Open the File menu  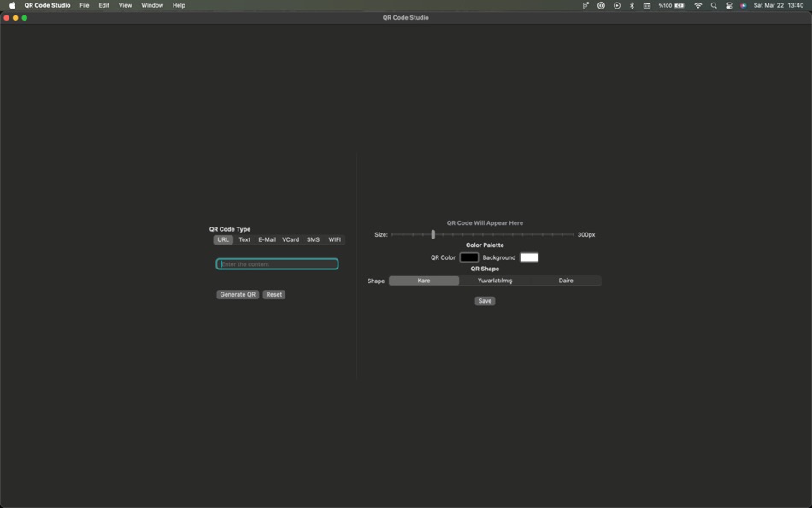(85, 5)
